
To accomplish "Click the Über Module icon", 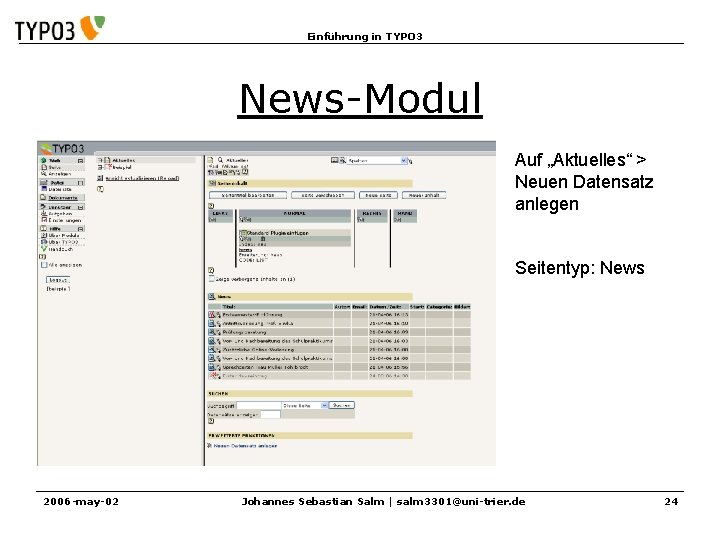I will coord(44,235).
